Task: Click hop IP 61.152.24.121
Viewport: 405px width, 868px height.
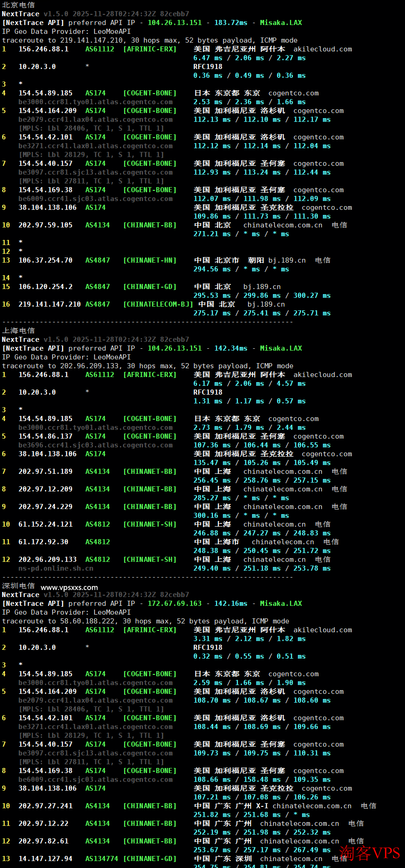Action: point(45,524)
